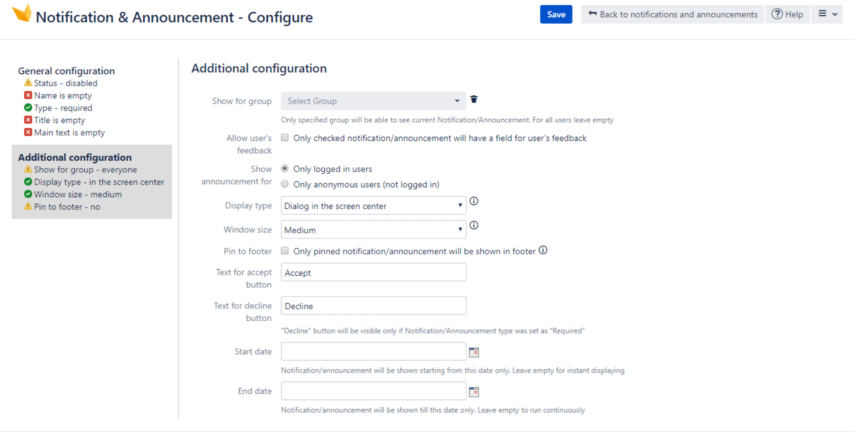868x438 pixels.
Task: Click inside the Text for accept button field
Action: [373, 272]
